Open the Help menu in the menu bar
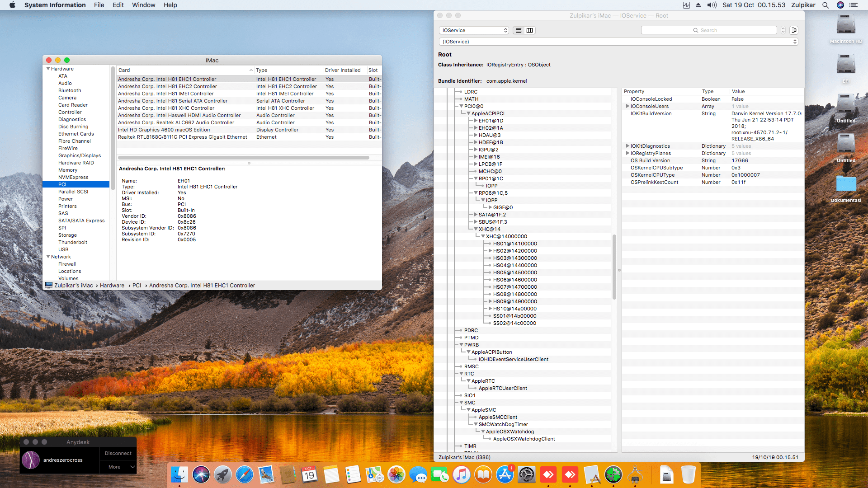The height and width of the screenshot is (488, 868). coord(170,5)
